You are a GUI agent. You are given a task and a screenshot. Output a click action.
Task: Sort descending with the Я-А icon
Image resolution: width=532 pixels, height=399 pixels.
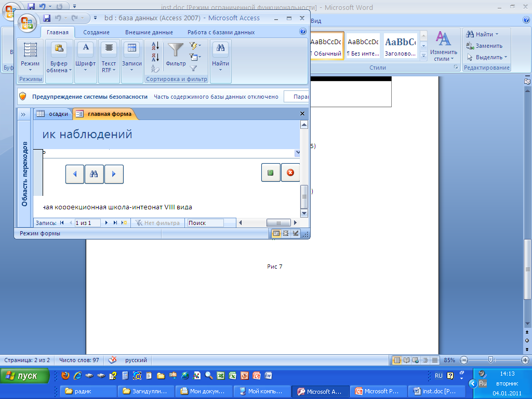155,57
